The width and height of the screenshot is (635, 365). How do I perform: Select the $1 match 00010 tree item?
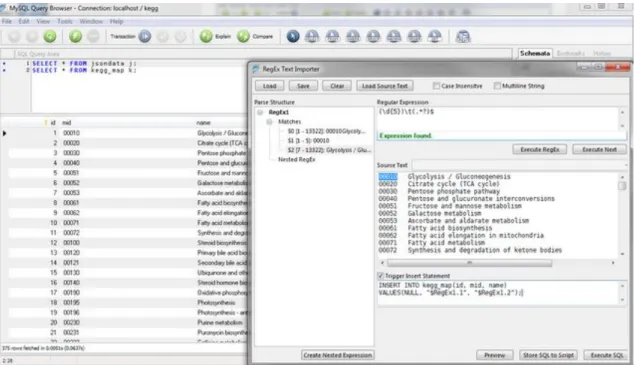(x=308, y=141)
